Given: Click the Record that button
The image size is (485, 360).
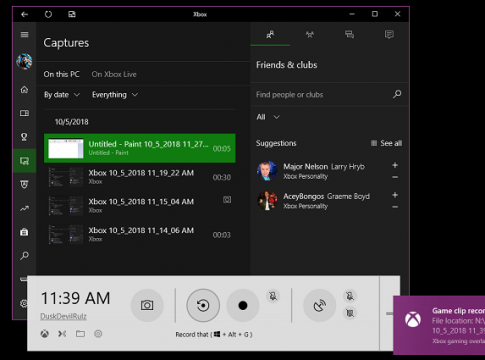Looking at the screenshot, I should (x=203, y=305).
